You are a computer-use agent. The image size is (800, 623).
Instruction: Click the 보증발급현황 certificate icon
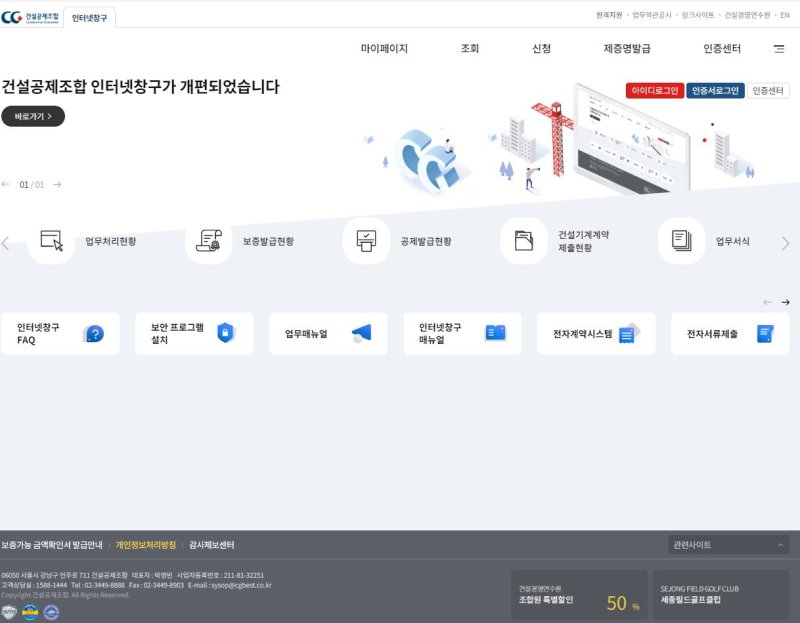point(208,241)
